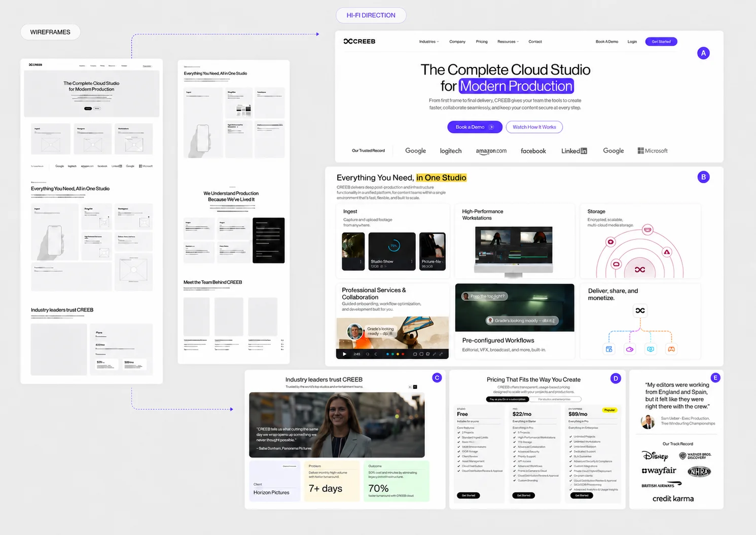Click the triangle icon on the Storage orbit
Image resolution: width=756 pixels, height=535 pixels.
[667, 252]
